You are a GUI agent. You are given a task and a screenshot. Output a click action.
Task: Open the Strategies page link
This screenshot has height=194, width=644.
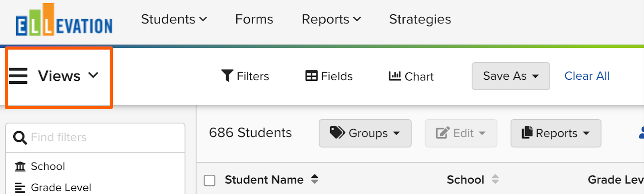click(420, 19)
